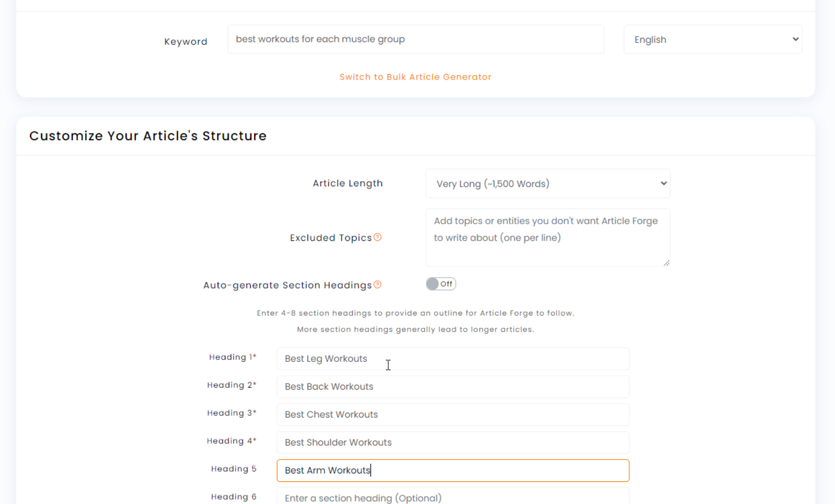This screenshot has height=504, width=835.
Task: Grab the Excluded Topics resize handle
Action: 666,263
